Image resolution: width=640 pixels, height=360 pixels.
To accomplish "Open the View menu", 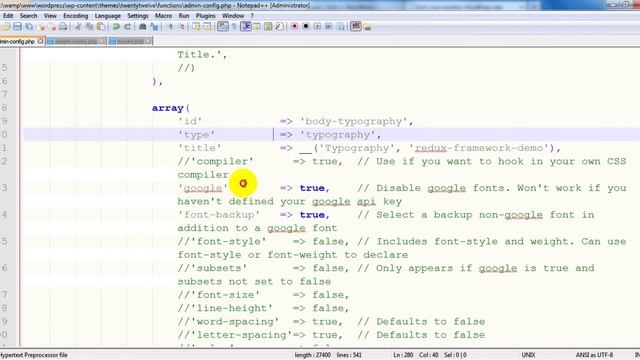I will [x=50, y=16].
